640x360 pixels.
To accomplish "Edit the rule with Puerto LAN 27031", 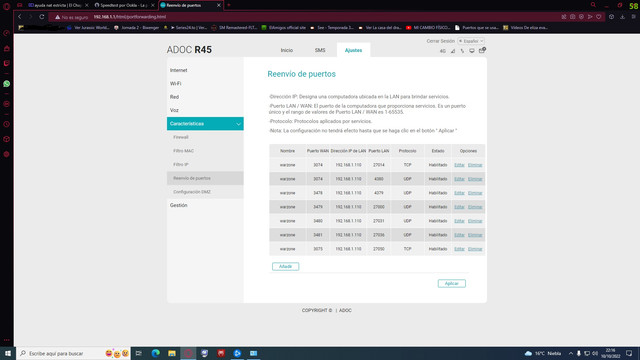I will 459,221.
